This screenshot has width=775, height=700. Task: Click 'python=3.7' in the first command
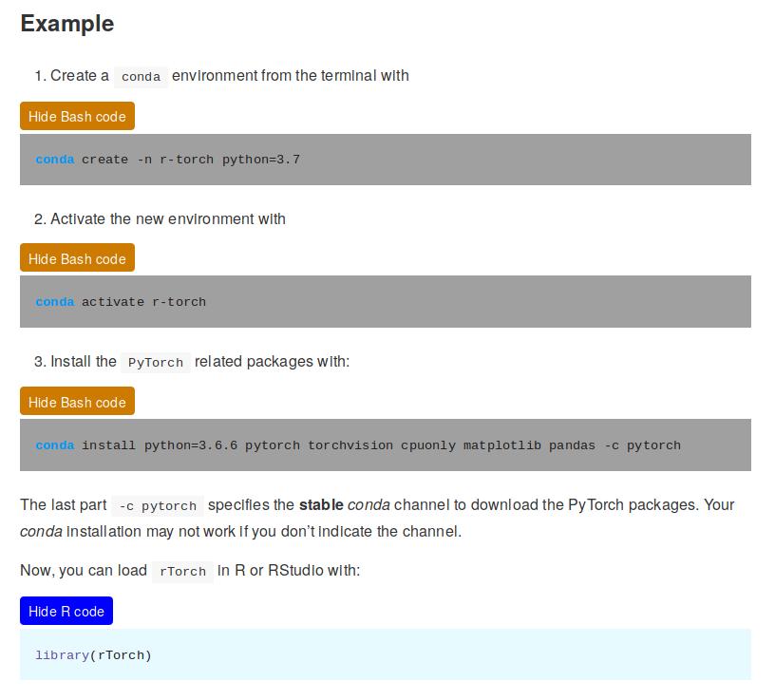(261, 160)
